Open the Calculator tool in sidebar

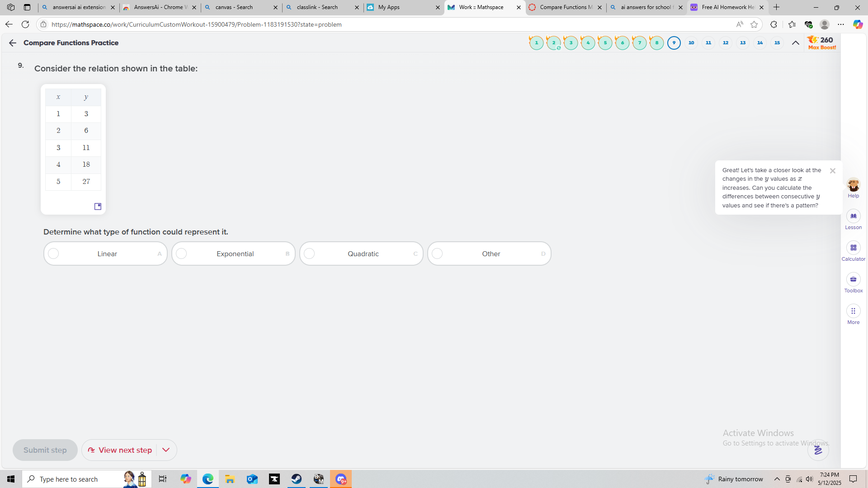coord(853,248)
